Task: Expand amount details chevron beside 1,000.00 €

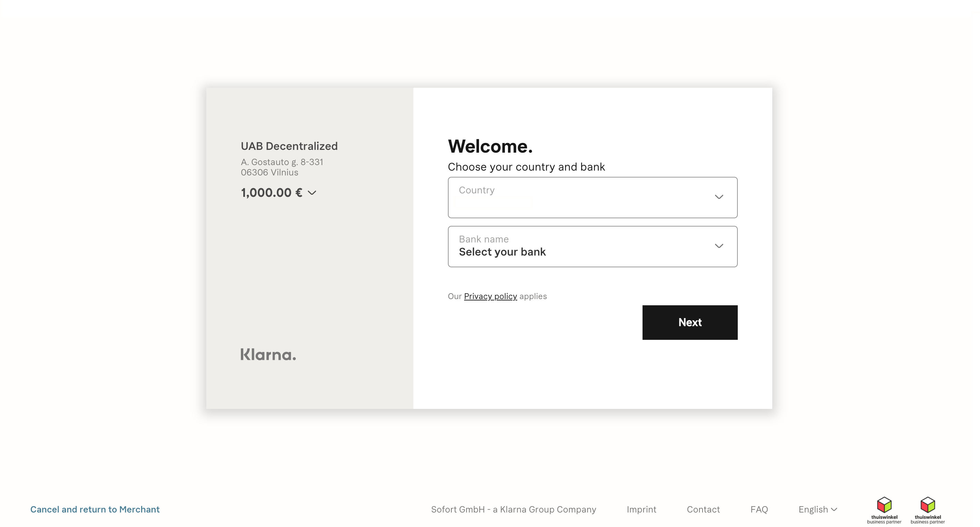Action: click(x=312, y=193)
